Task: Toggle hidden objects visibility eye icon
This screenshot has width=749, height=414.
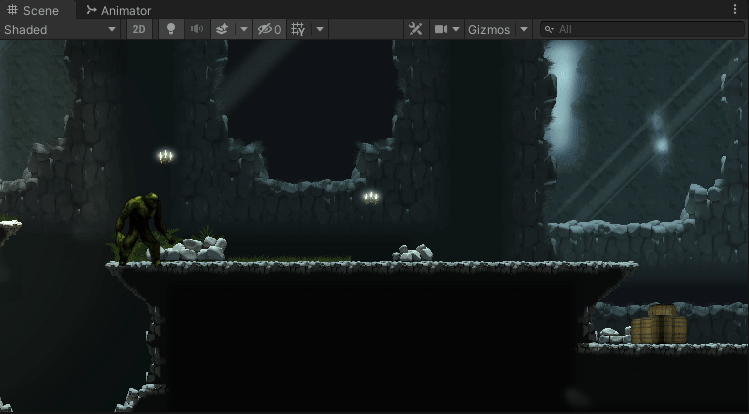Action: pyautogui.click(x=269, y=30)
